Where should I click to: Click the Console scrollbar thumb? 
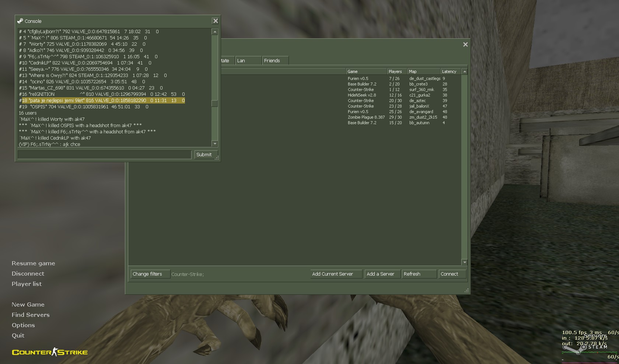[214, 104]
